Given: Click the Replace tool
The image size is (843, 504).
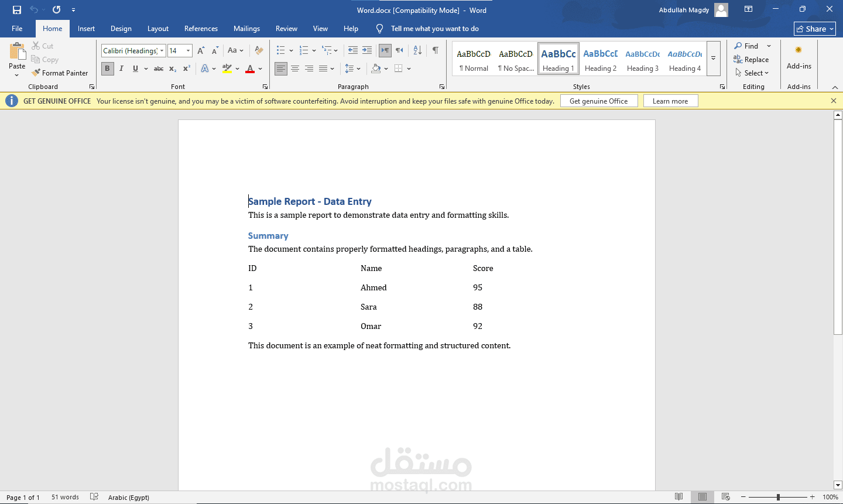Looking at the screenshot, I should click(x=751, y=60).
